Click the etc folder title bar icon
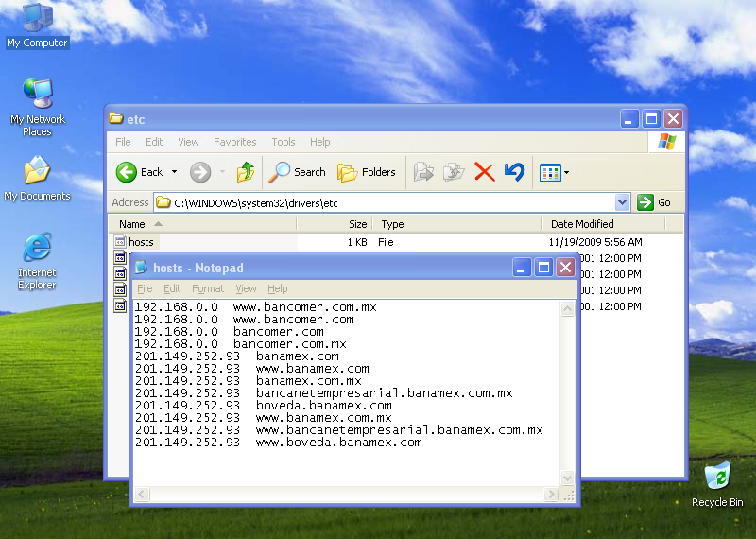This screenshot has height=539, width=756. [x=115, y=118]
